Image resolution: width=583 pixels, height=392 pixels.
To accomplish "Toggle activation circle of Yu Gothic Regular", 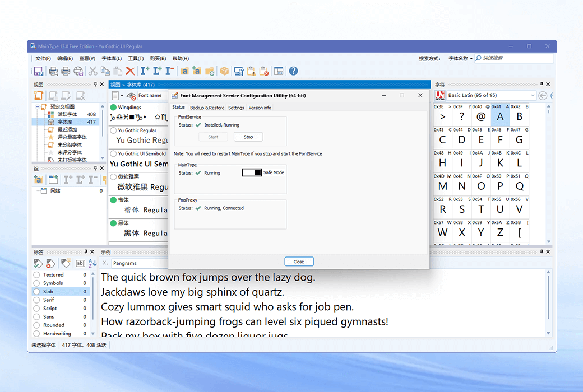I will [x=113, y=130].
